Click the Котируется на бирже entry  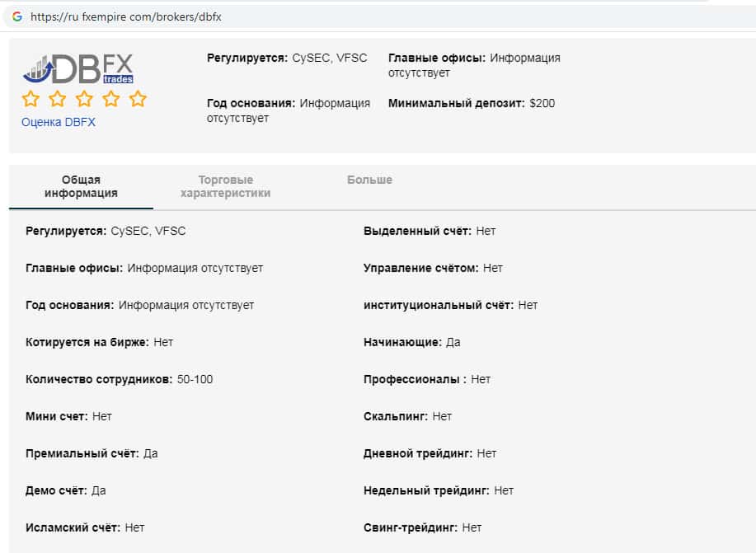(99, 342)
